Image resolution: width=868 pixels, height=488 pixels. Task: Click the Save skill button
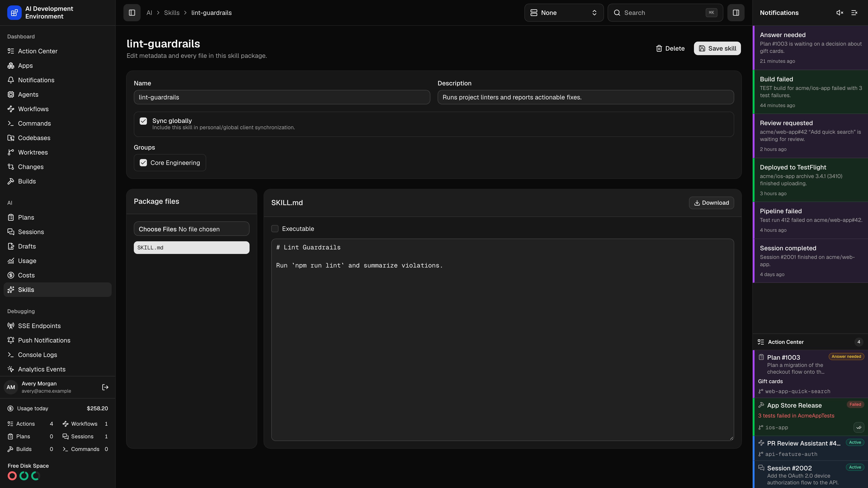[x=717, y=49]
